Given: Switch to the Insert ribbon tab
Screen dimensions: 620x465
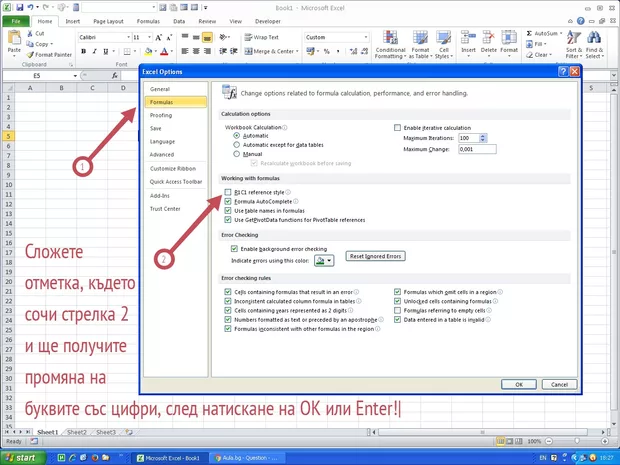Looking at the screenshot, I should (x=73, y=21).
